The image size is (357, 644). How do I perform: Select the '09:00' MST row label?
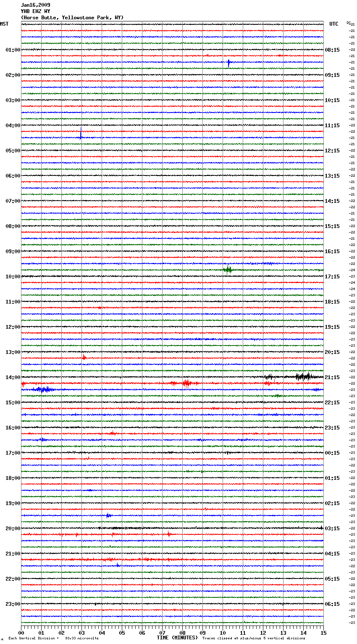click(13, 251)
